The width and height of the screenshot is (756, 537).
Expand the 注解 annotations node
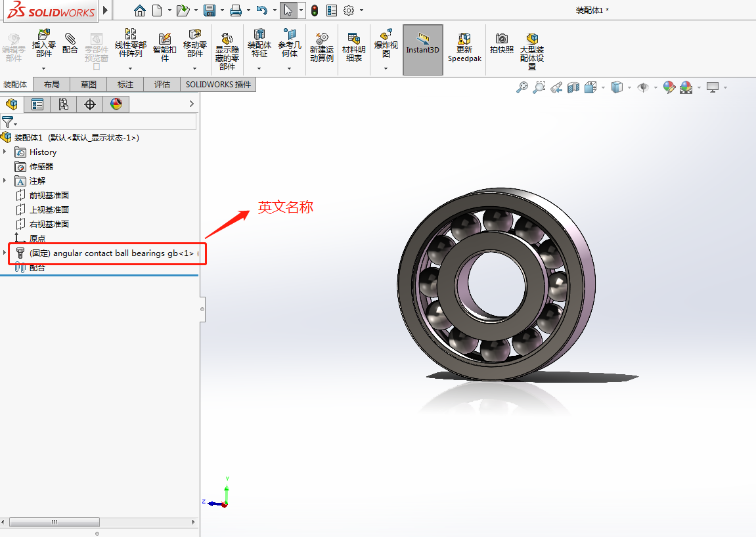click(x=5, y=181)
